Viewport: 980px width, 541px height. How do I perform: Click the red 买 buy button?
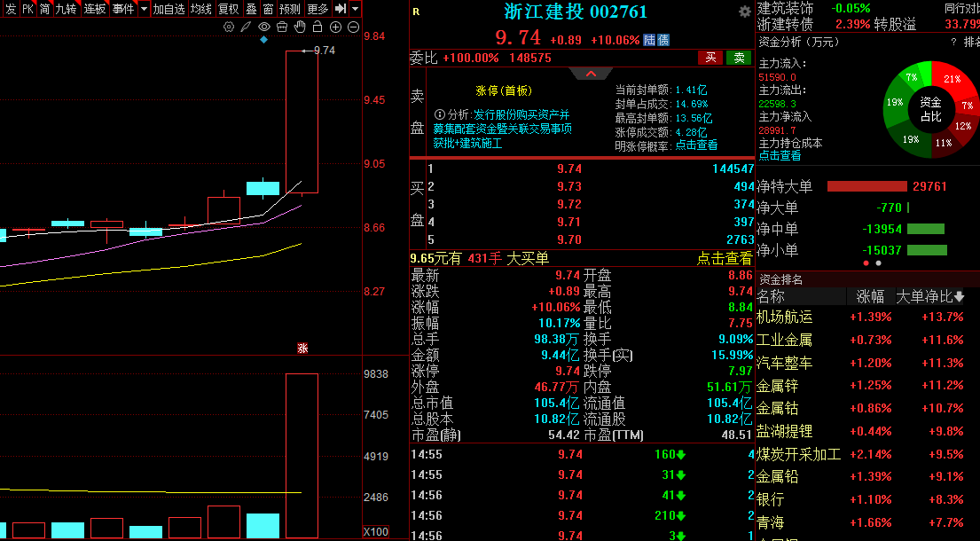[710, 58]
